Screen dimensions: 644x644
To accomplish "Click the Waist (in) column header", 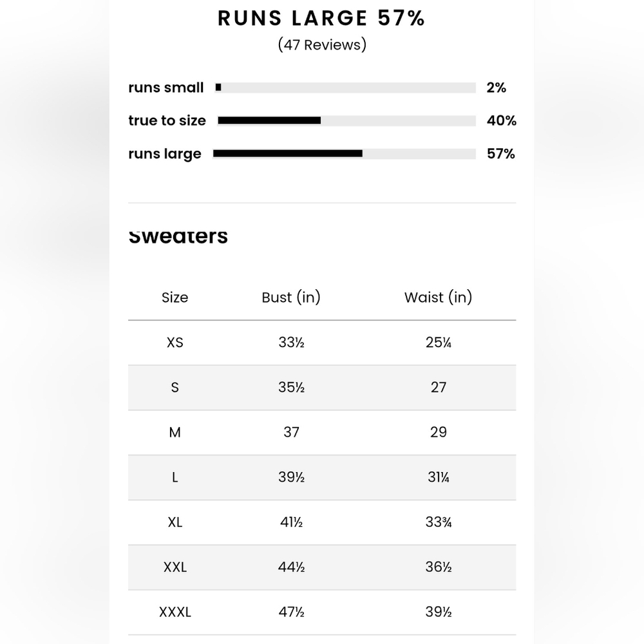I will coord(438,297).
